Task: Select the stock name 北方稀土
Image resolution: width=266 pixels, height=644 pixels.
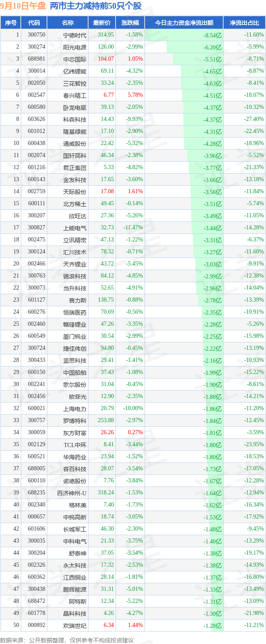Action: click(75, 204)
